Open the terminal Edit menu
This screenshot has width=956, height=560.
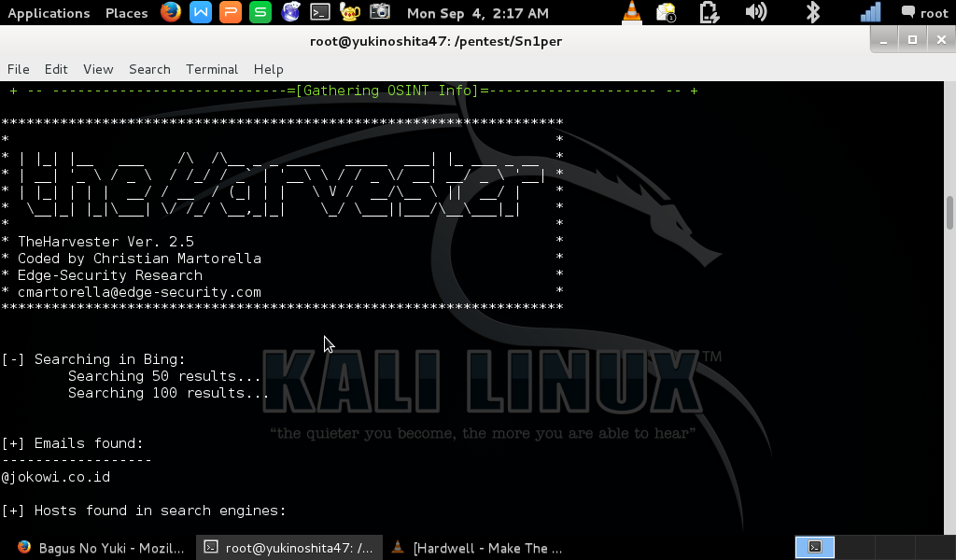click(56, 69)
